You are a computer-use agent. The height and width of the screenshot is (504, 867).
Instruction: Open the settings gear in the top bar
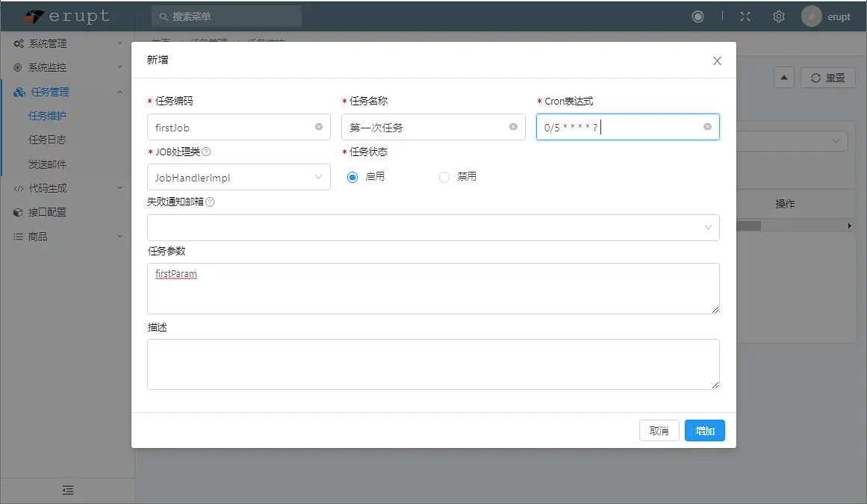778,16
